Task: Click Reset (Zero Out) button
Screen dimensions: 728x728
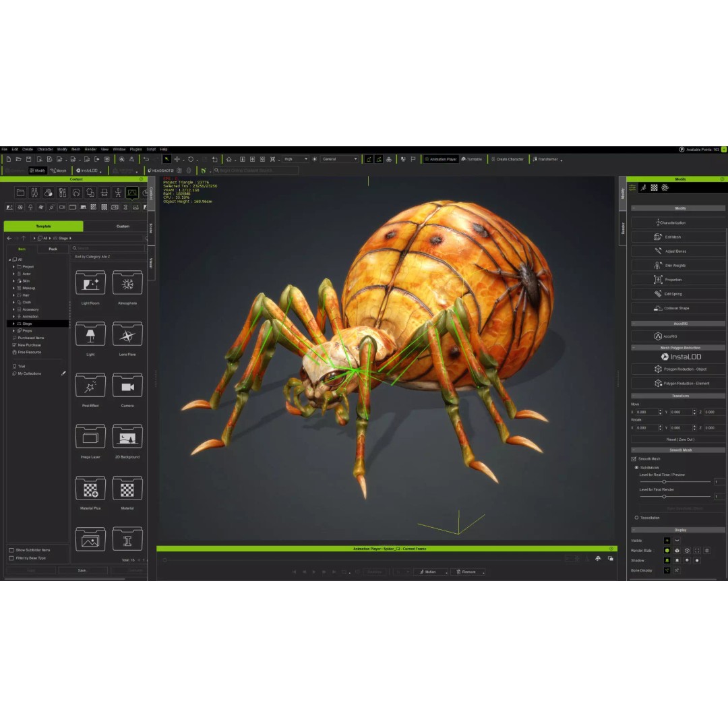Action: coord(678,439)
